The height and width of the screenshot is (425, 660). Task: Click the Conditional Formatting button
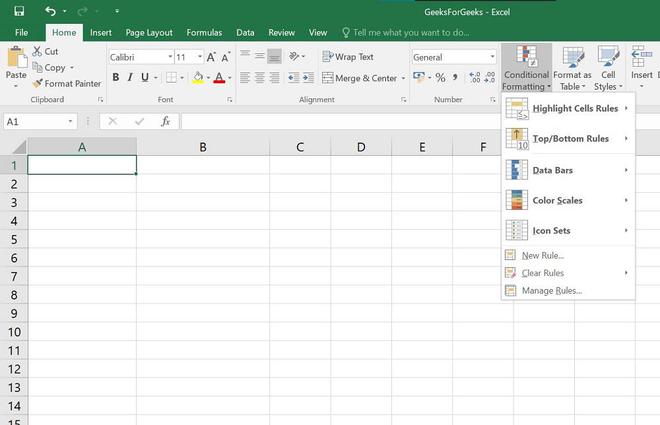coord(526,68)
